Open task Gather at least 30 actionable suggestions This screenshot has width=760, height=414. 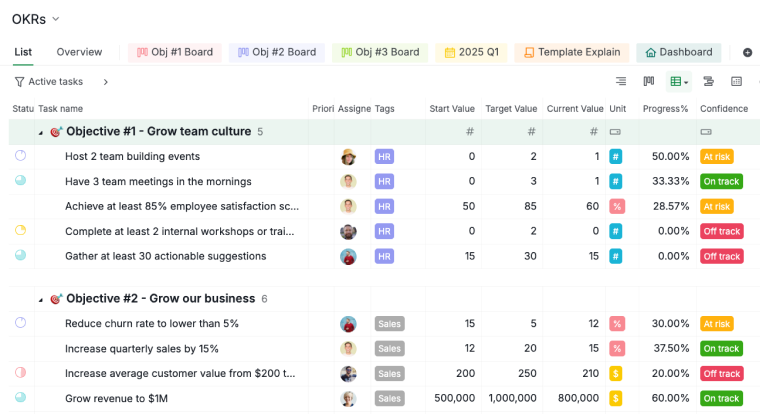tap(165, 256)
